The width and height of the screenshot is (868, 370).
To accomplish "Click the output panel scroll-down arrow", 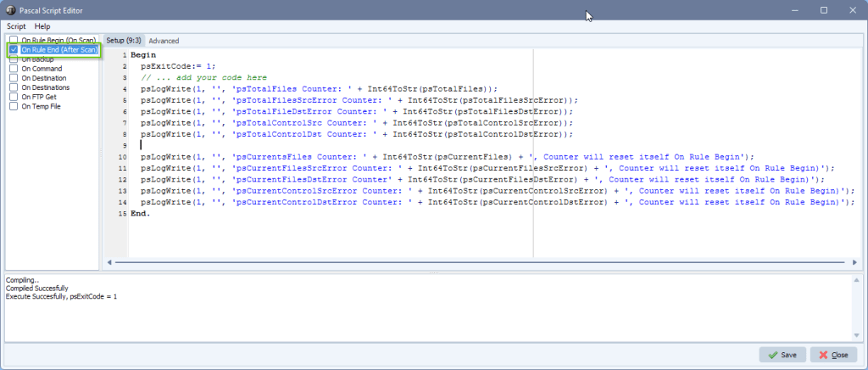I will pos(856,336).
